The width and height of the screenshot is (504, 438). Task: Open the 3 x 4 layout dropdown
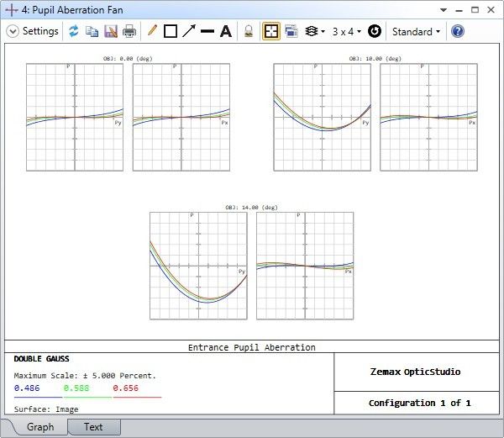pos(347,31)
